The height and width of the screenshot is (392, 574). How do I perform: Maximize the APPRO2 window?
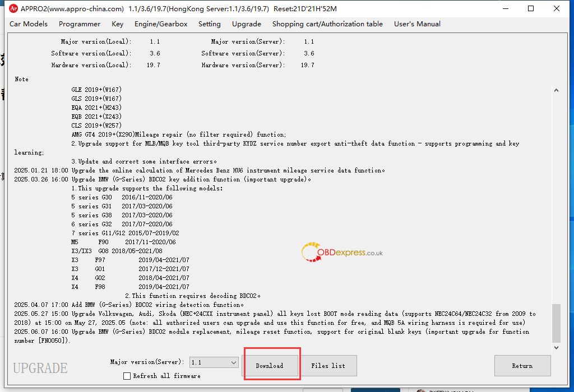tap(531, 8)
